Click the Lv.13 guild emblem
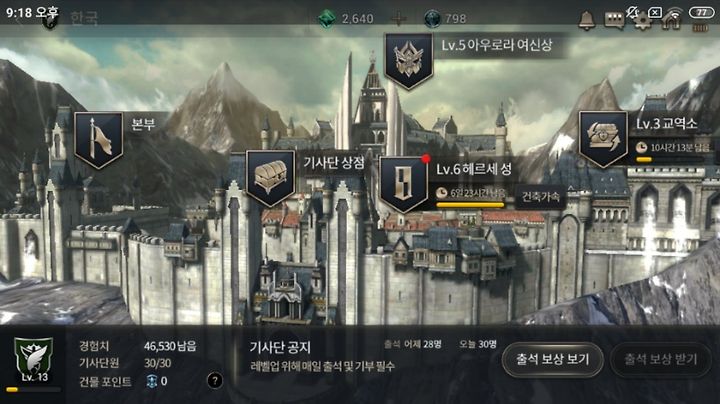Image resolution: width=720 pixels, height=404 pixels. pos(34,360)
